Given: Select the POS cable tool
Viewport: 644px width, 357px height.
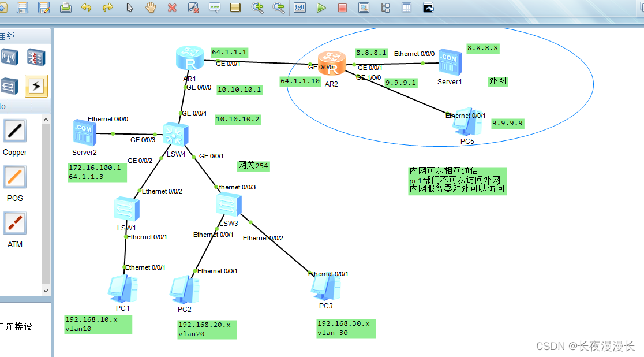Looking at the screenshot, I should (14, 178).
